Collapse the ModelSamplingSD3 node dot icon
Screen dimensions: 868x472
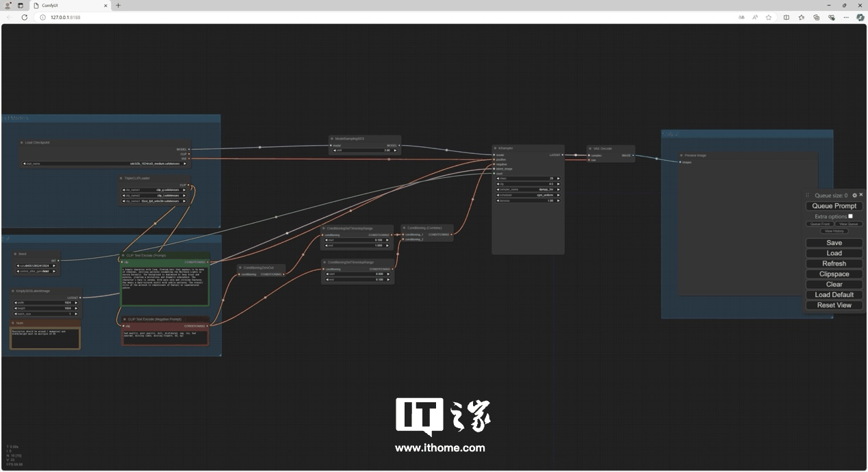point(332,138)
